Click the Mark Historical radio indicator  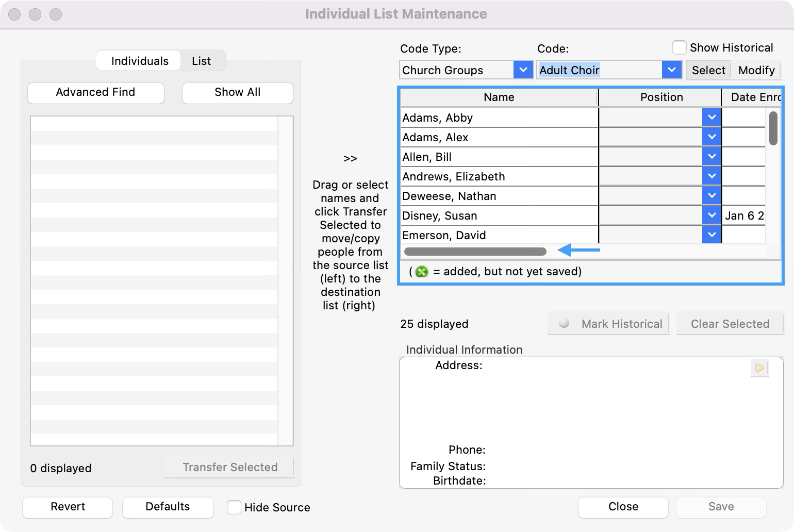click(564, 323)
